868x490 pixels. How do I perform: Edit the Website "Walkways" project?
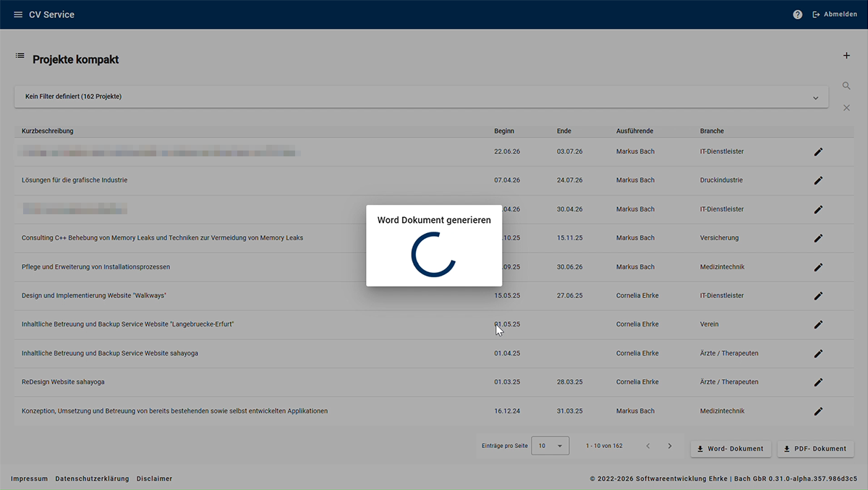pos(818,295)
